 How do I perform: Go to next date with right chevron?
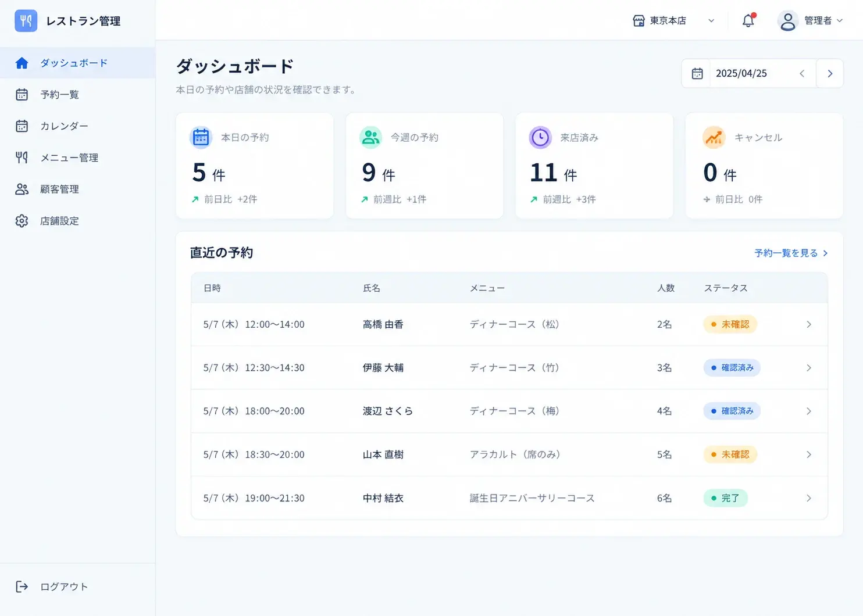pyautogui.click(x=830, y=73)
